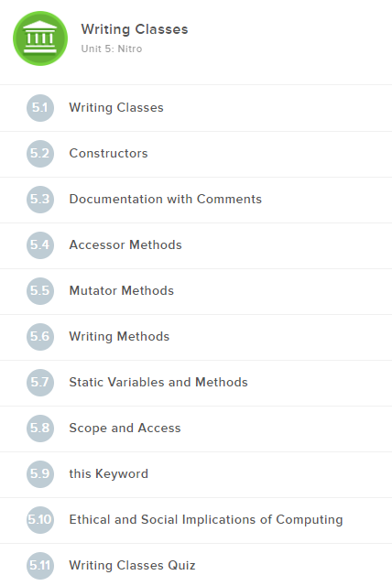The height and width of the screenshot is (586, 392).
Task: Click the green Writing Classes unit icon
Action: point(40,38)
